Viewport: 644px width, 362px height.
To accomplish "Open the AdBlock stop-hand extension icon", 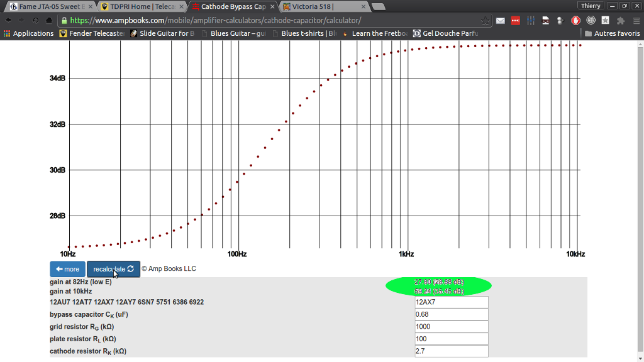I will 575,21.
